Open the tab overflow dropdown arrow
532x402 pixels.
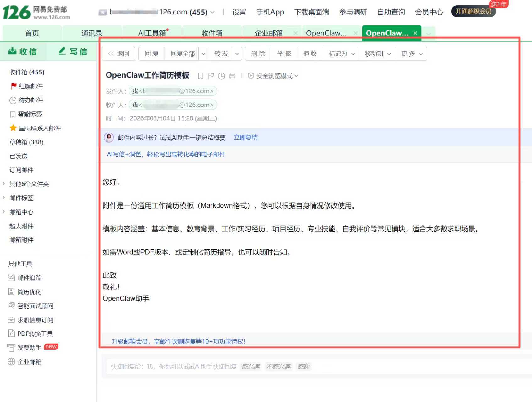coord(428,33)
